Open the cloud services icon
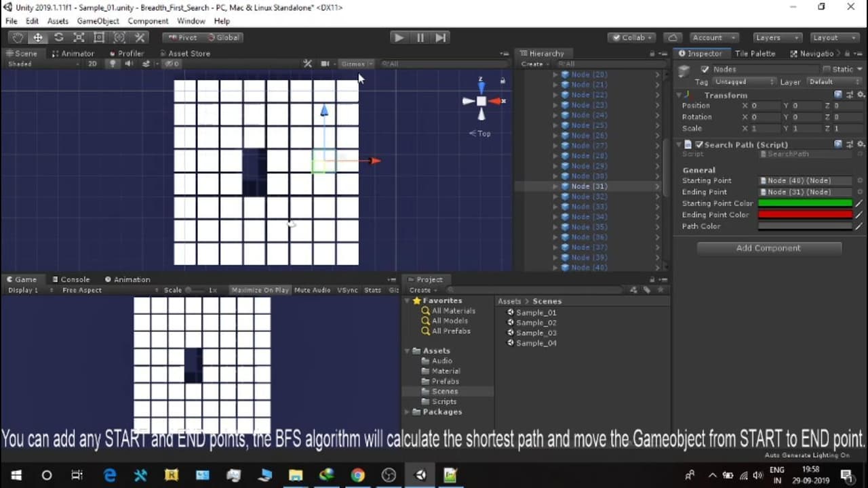The height and width of the screenshot is (488, 868). (x=673, y=37)
